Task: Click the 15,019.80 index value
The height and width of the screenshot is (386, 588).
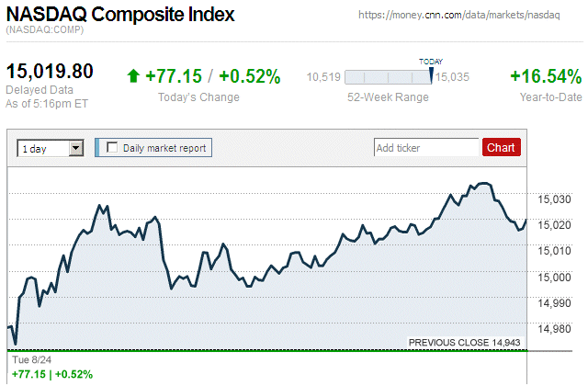Action: point(51,72)
